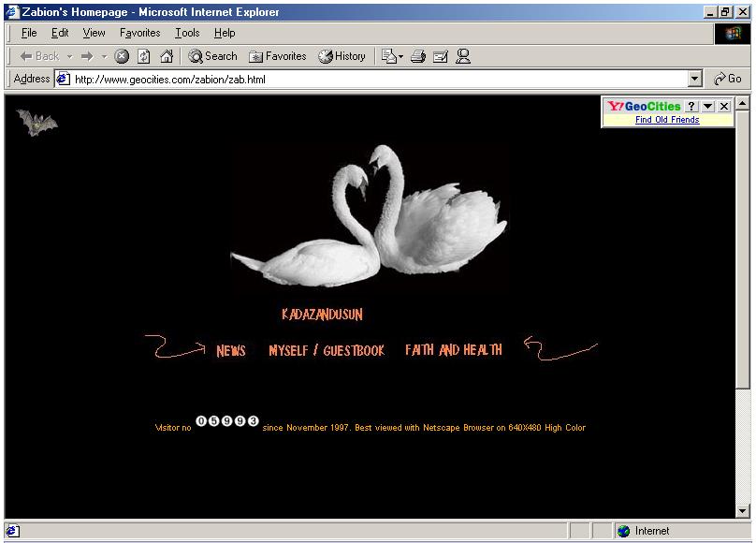The image size is (756, 543).
Task: Open the Favorites menu
Action: click(139, 33)
